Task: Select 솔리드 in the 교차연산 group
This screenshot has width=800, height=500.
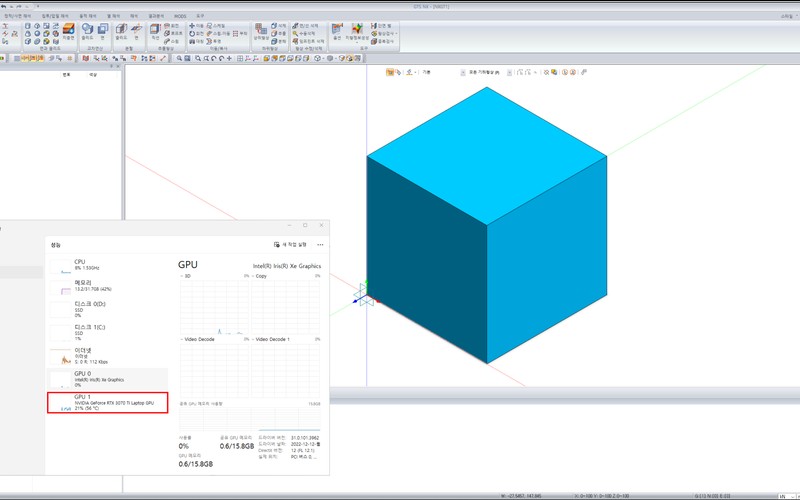Action: coord(87,32)
